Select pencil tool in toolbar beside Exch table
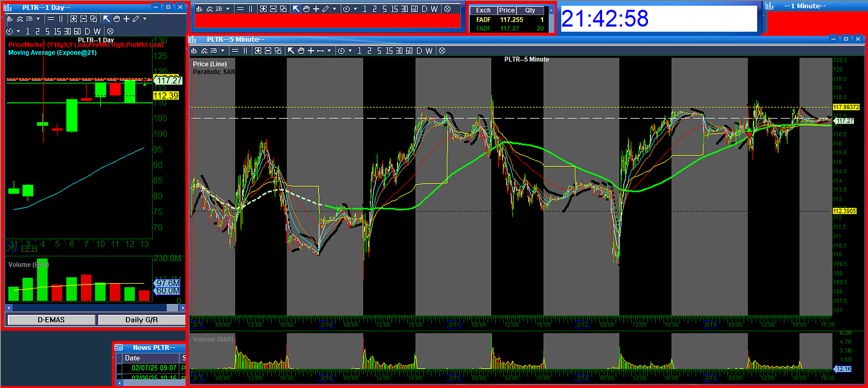The height and width of the screenshot is (388, 868). point(326,9)
